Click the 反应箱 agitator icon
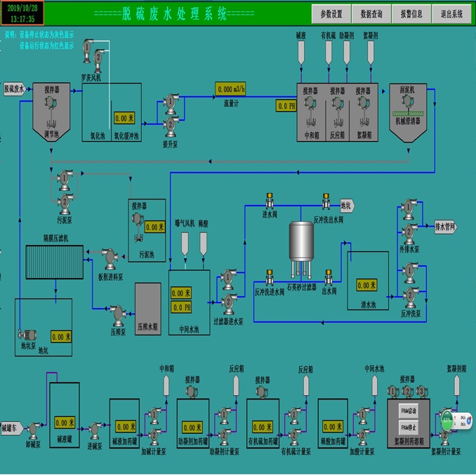Screen dimensions: 476x476 338,103
